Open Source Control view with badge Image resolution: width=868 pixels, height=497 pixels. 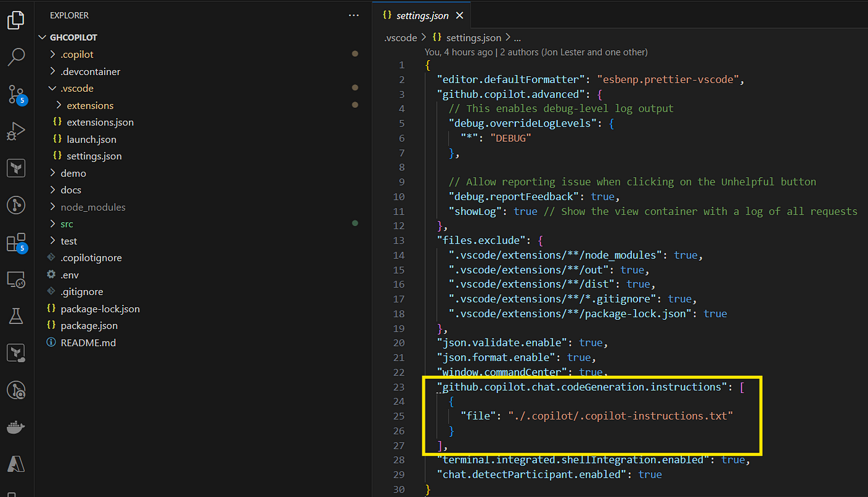pyautogui.click(x=16, y=94)
